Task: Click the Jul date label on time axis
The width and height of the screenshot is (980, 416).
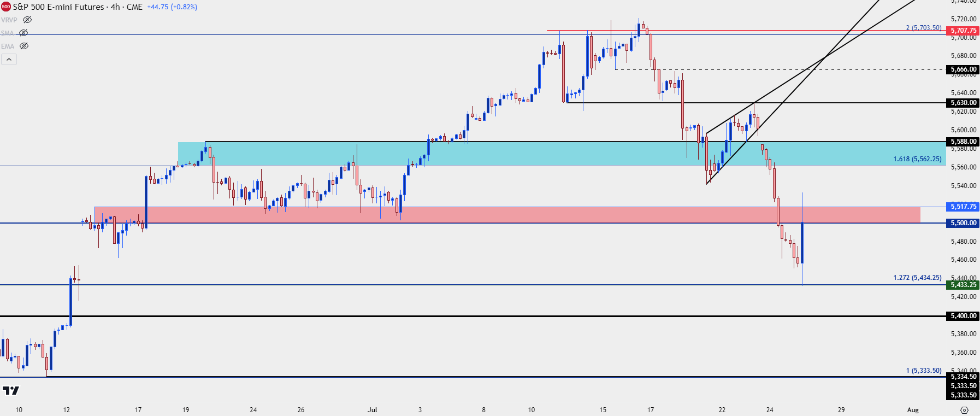Action: [372, 409]
